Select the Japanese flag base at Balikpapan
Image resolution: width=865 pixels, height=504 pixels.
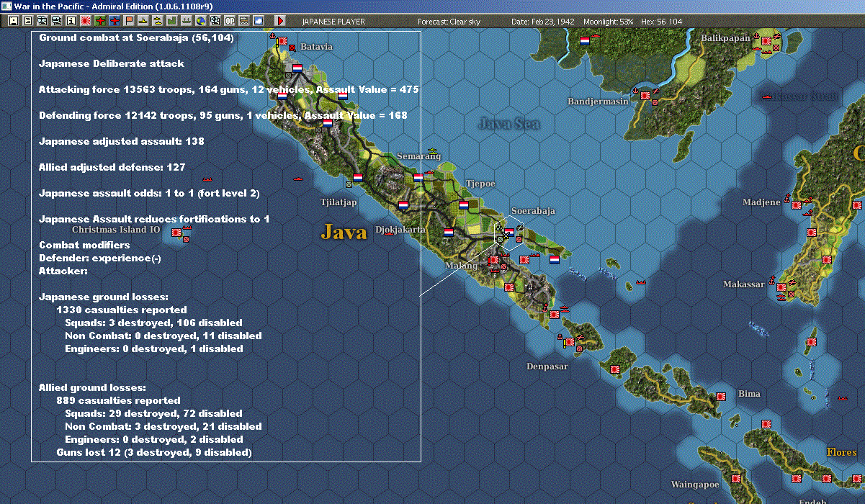tap(766, 40)
